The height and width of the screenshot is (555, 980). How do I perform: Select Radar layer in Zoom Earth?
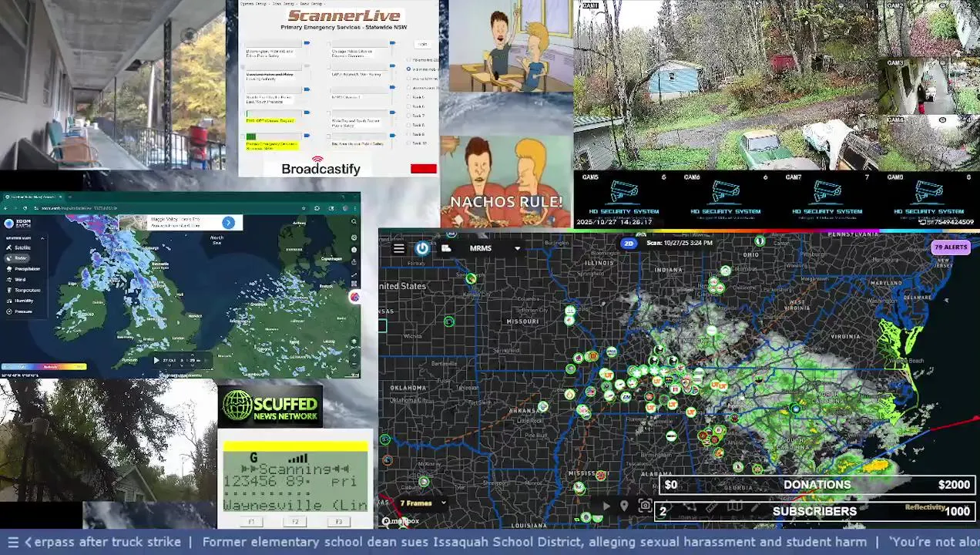[17, 258]
